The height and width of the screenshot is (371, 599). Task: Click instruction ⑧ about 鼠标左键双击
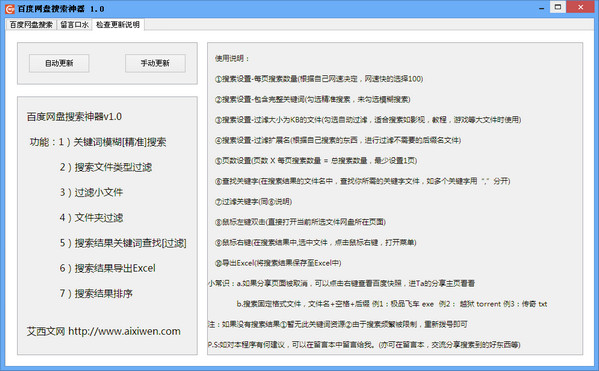[x=300, y=222]
